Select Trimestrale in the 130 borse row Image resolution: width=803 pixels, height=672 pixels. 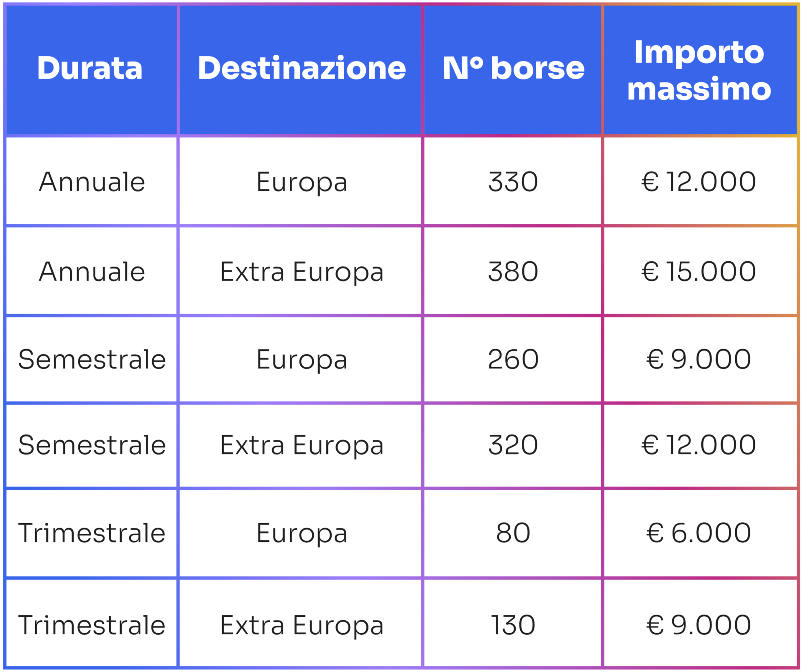click(92, 626)
